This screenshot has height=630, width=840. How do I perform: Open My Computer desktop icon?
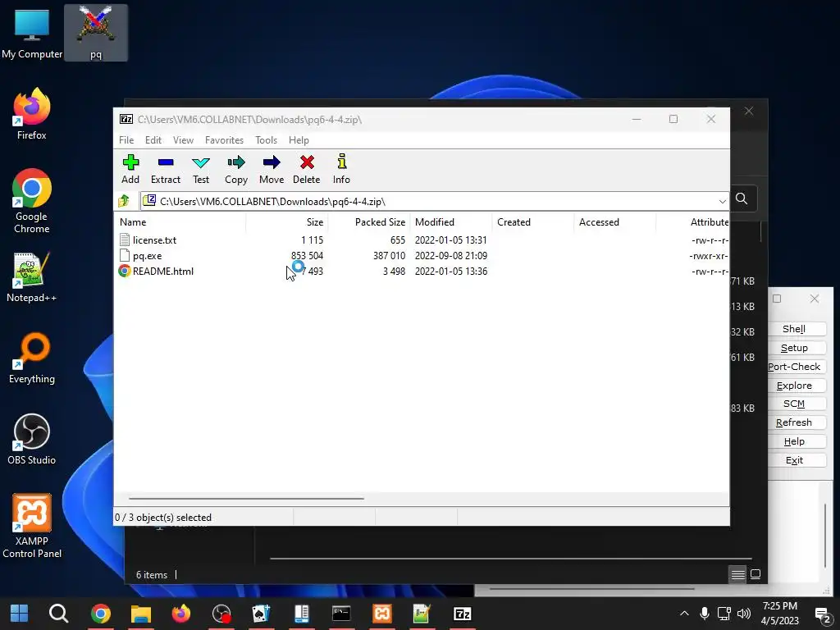[x=32, y=33]
